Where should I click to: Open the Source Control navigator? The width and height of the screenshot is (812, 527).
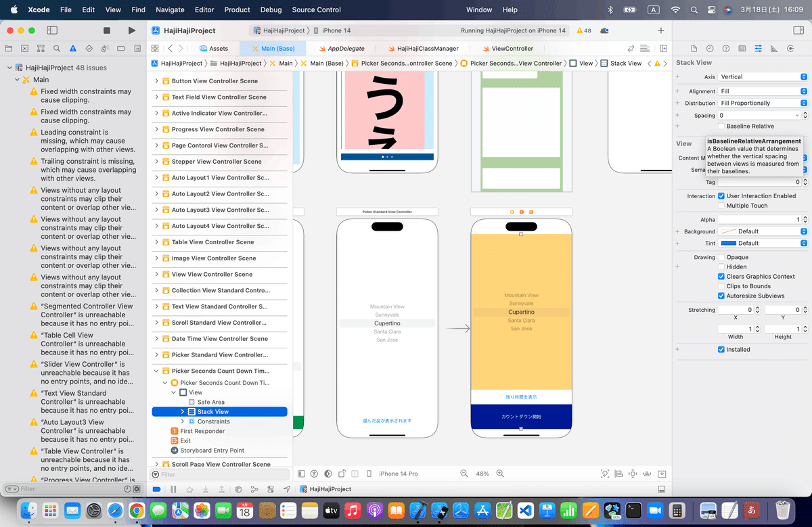point(25,49)
